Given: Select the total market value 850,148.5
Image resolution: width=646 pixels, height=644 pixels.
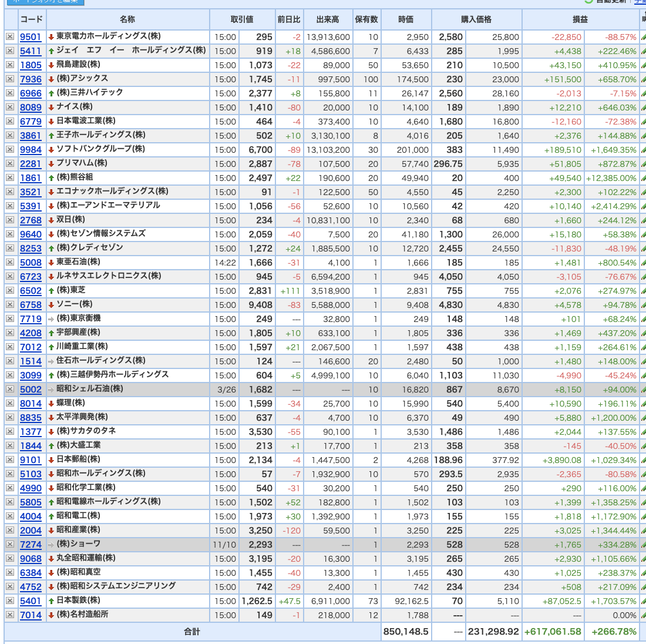Looking at the screenshot, I should pos(406,632).
